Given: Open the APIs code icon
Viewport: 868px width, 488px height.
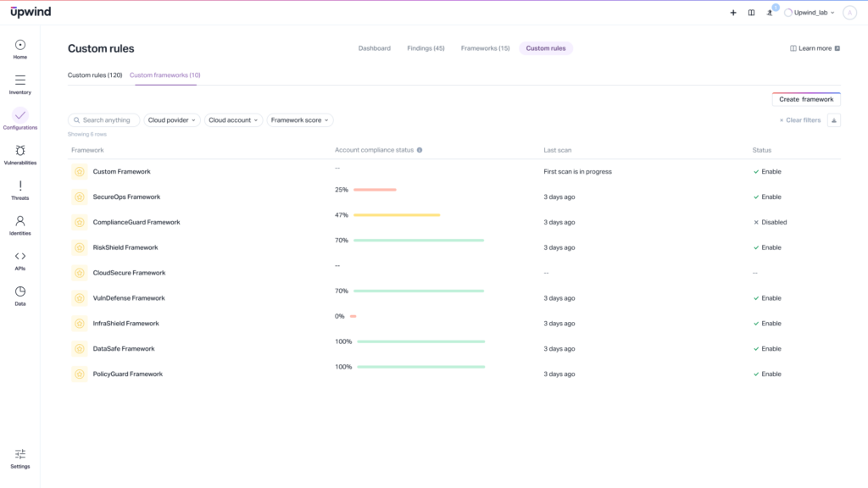Looking at the screenshot, I should pyautogui.click(x=20, y=258).
